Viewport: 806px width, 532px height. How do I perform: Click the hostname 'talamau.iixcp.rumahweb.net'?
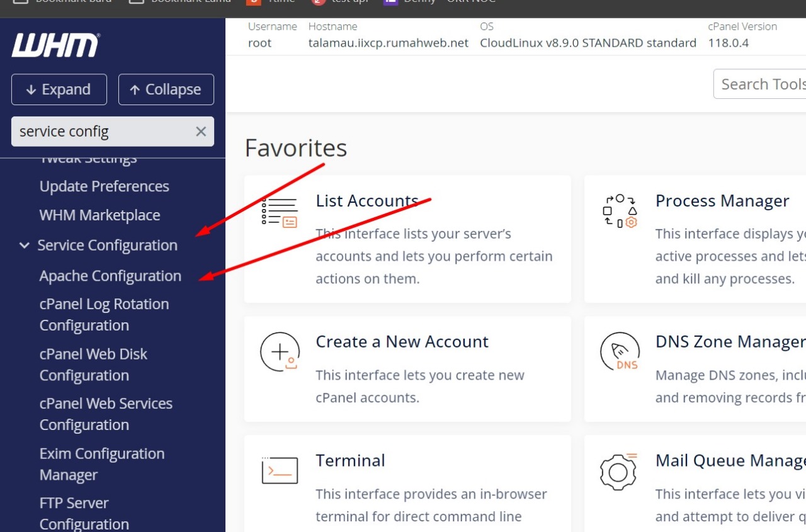point(389,43)
